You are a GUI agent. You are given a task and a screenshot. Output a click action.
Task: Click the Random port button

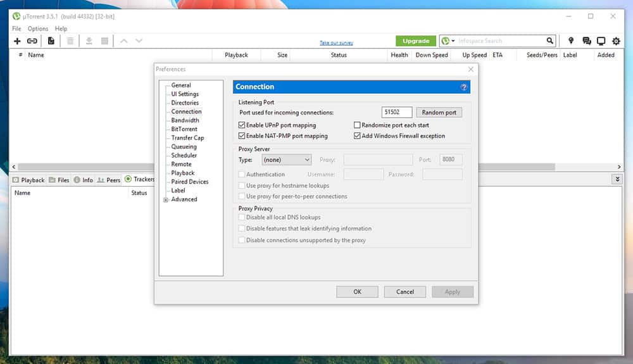point(439,113)
